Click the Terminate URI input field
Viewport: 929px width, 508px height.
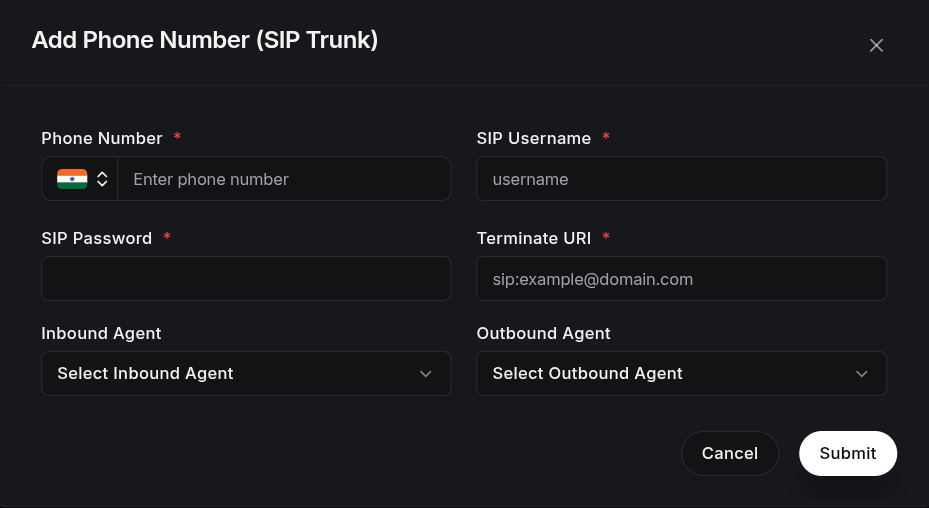coord(681,279)
